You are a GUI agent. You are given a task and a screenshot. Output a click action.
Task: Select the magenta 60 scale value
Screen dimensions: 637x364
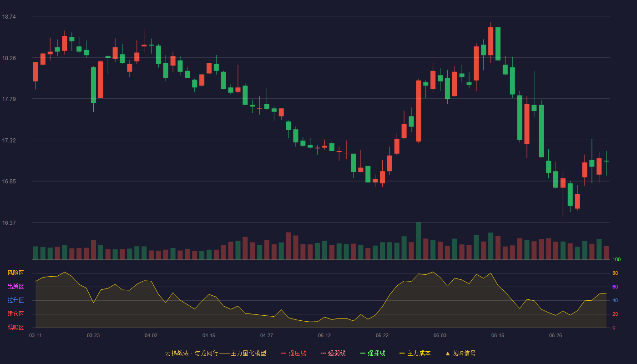click(x=615, y=287)
